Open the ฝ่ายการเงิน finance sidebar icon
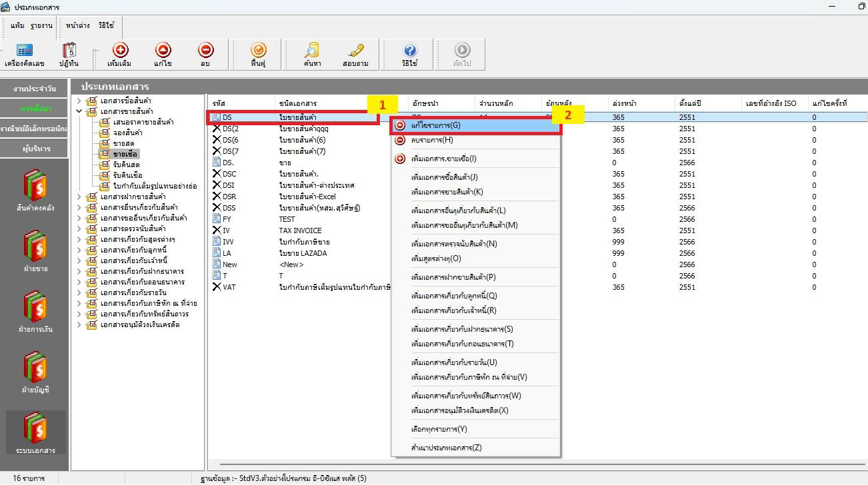Screen dimensions: 868x485 pos(35,311)
